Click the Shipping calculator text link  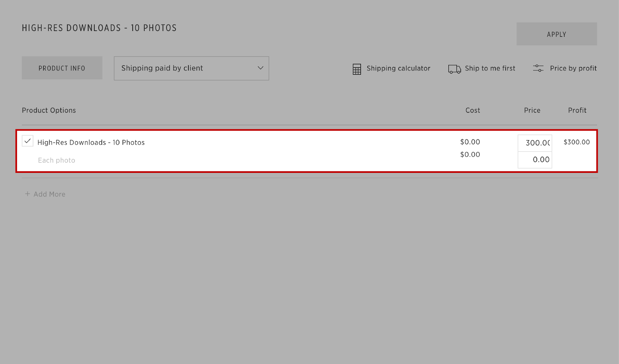[398, 68]
